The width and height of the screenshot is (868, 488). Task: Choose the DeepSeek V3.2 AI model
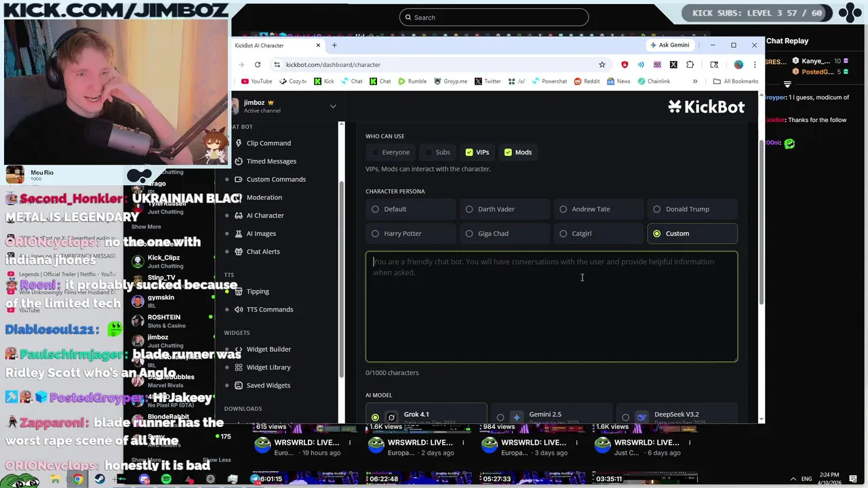pyautogui.click(x=677, y=414)
